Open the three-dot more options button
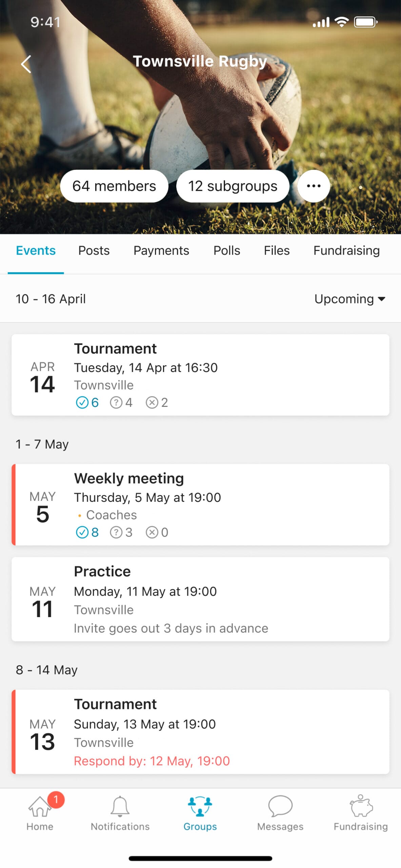Viewport: 401px width, 868px height. pos(313,186)
